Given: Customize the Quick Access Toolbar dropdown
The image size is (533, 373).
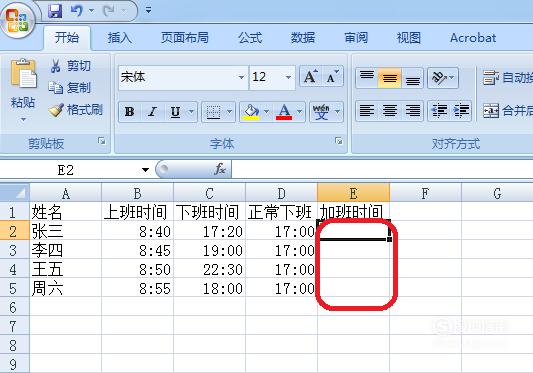Looking at the screenshot, I should click(x=148, y=10).
